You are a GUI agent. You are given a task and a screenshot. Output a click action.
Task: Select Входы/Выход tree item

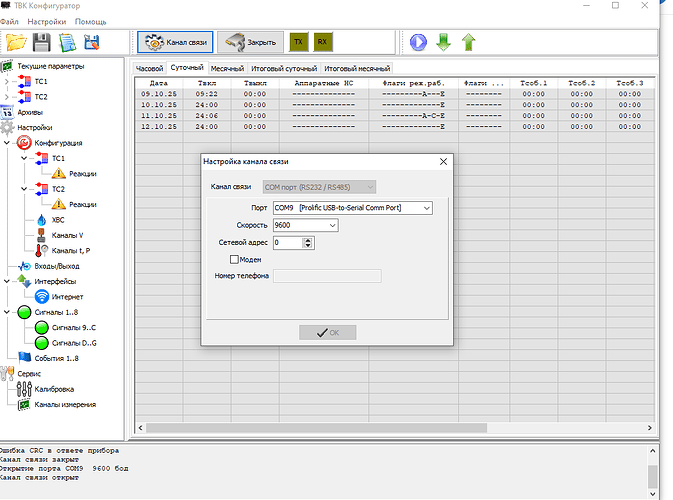[x=57, y=267]
